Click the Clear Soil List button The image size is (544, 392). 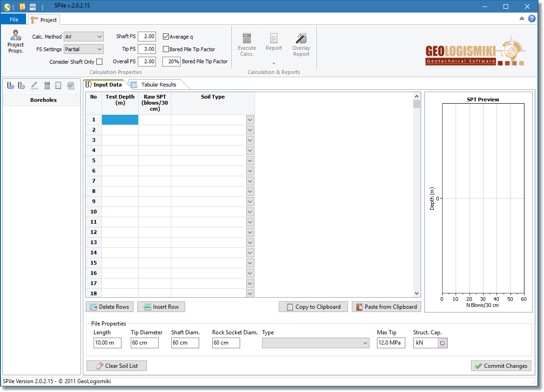click(116, 365)
